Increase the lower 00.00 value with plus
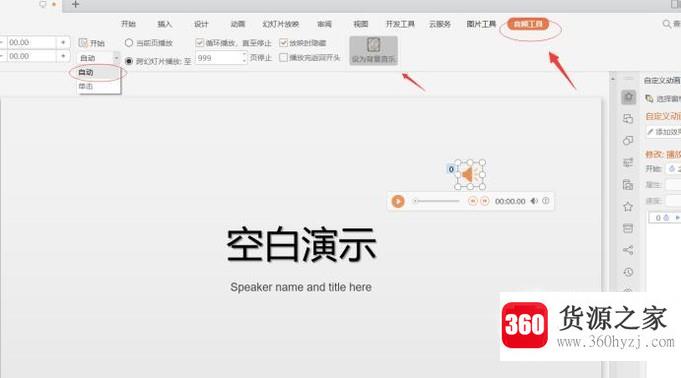681x378 pixels. [x=63, y=56]
